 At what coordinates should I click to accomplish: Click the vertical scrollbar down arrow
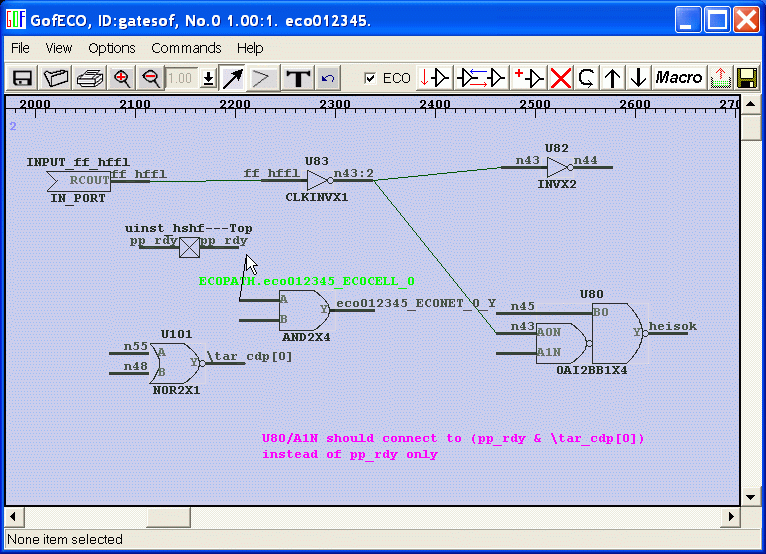point(751,496)
